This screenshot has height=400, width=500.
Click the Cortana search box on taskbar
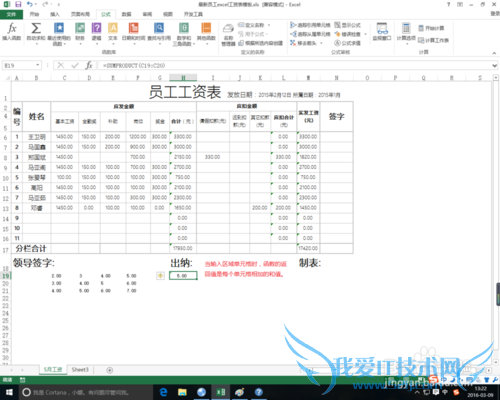tap(85, 392)
